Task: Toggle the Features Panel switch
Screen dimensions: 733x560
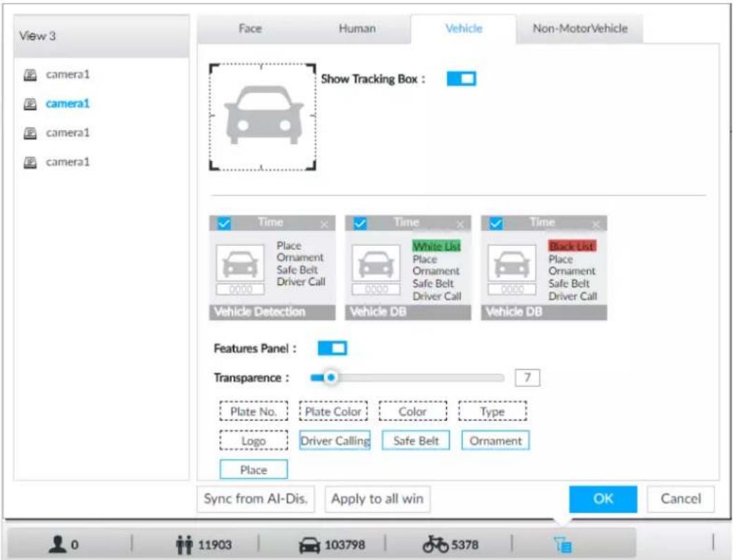Action: 333,348
